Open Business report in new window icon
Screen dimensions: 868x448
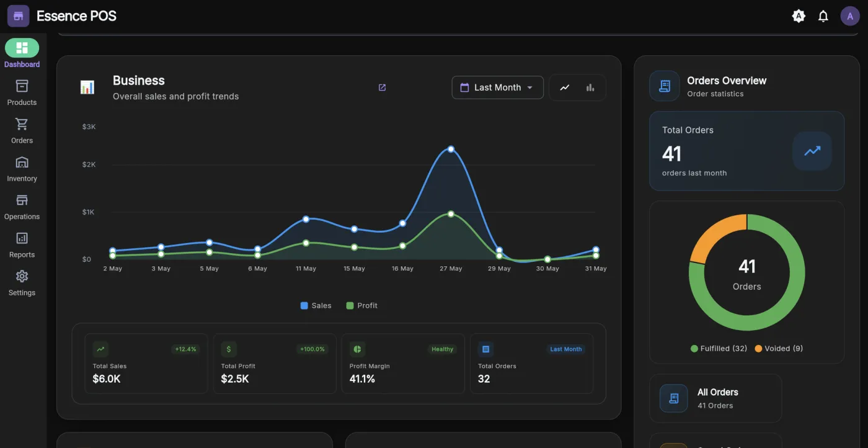[x=382, y=87]
